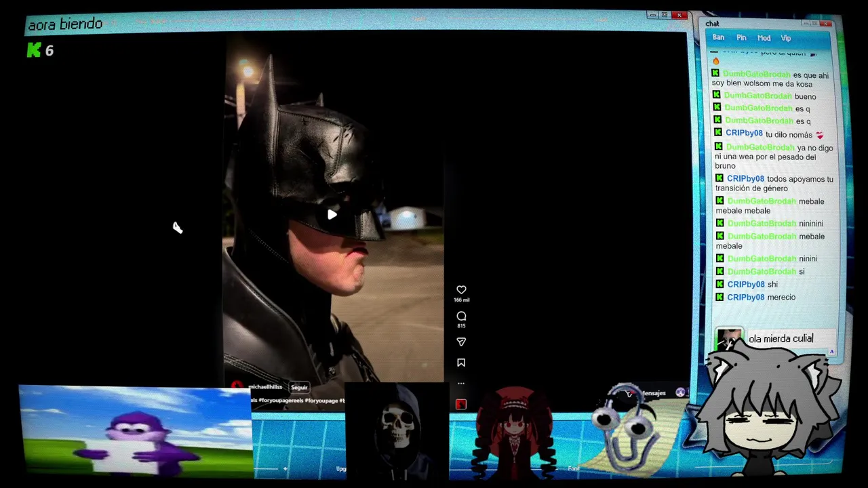Click the purple Bonzi Buddy gorilla thumbnail
The width and height of the screenshot is (868, 488).
[x=135, y=431]
